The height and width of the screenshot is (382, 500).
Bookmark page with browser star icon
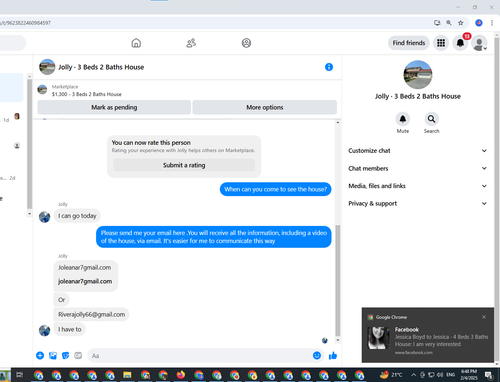(x=461, y=23)
